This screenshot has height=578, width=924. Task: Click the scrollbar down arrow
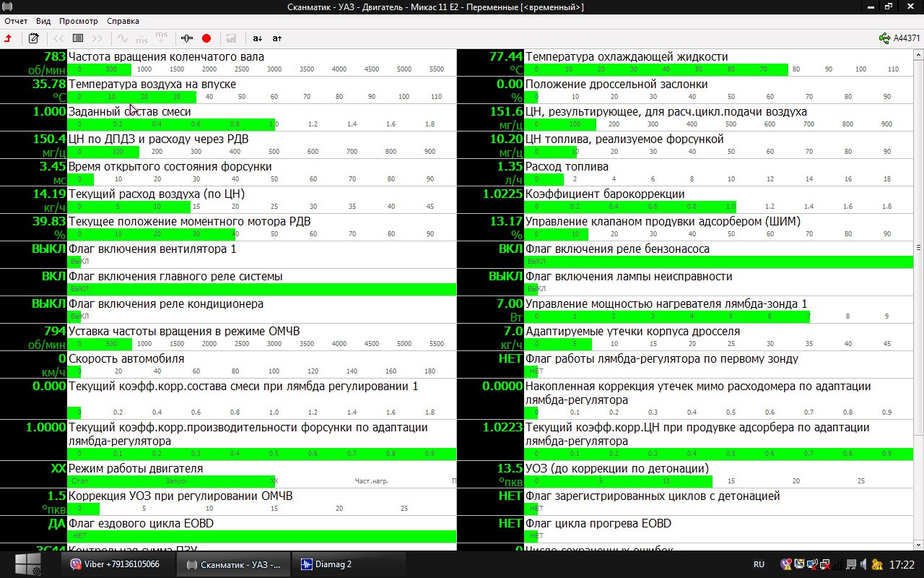point(918,545)
